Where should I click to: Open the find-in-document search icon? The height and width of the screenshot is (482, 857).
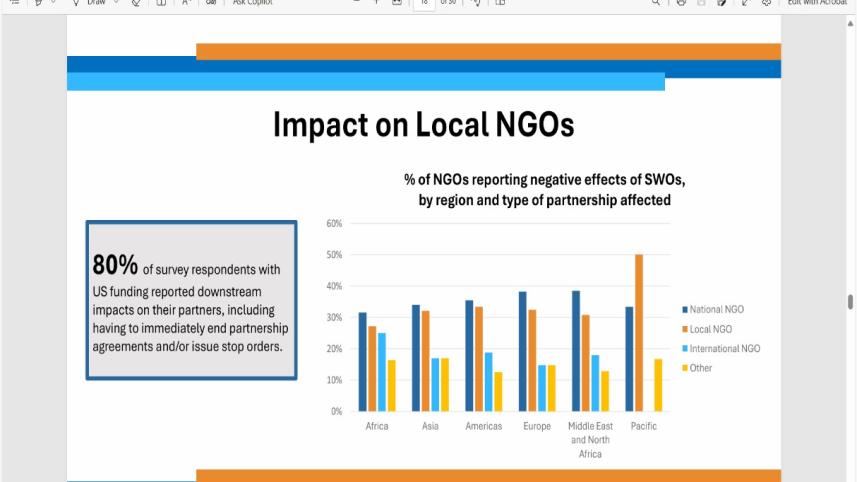coord(656,3)
